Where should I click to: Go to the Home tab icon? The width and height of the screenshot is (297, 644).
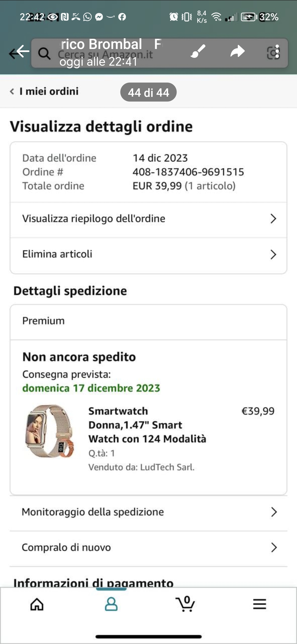[37, 604]
